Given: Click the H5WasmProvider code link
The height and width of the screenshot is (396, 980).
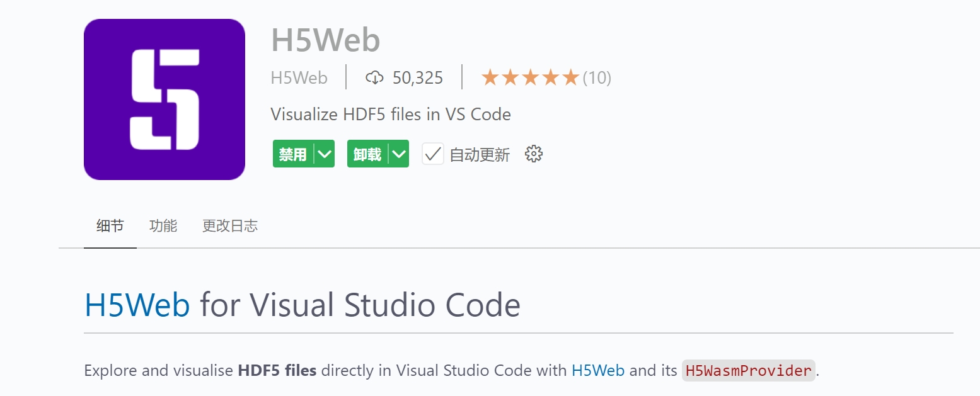Looking at the screenshot, I should click(749, 371).
